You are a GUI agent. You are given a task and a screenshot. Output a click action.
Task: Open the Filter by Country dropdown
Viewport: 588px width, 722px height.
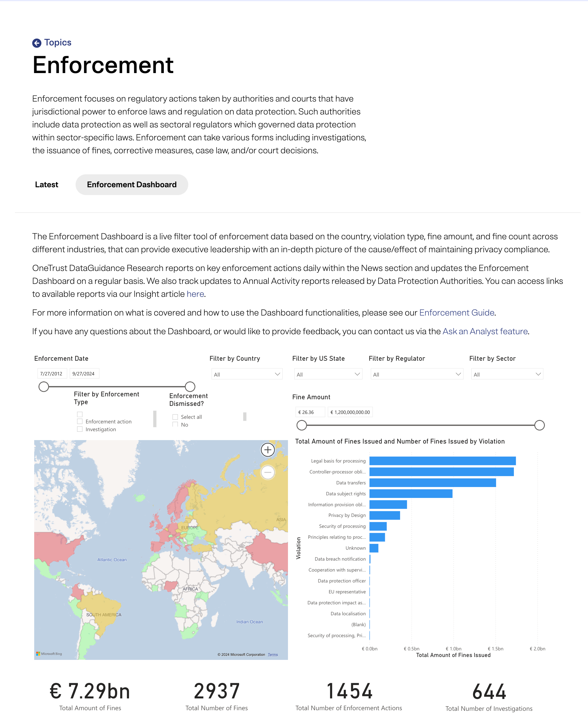(x=247, y=374)
